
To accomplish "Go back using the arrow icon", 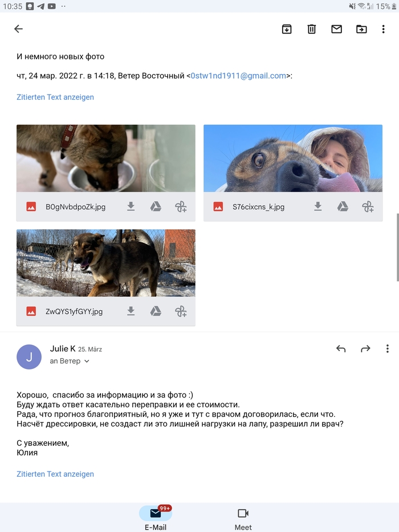I will tap(18, 29).
